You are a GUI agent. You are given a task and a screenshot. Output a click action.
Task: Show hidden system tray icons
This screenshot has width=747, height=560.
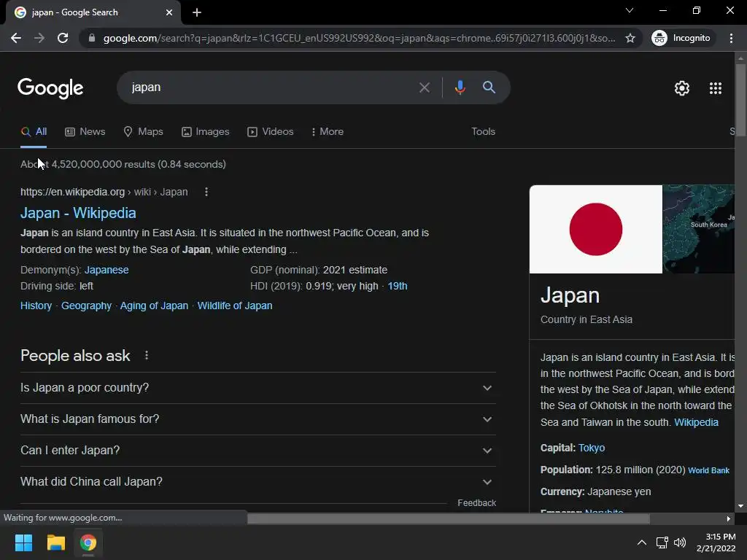[x=642, y=542]
